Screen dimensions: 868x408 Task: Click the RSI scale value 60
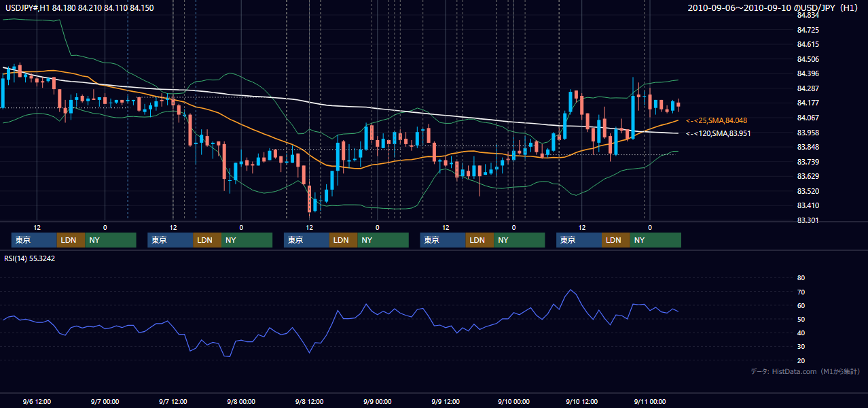click(801, 305)
